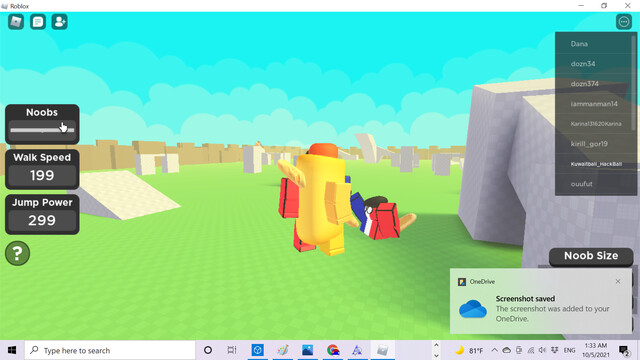
Task: Open the Cortana circle icon in taskbar
Action: pyautogui.click(x=208, y=350)
